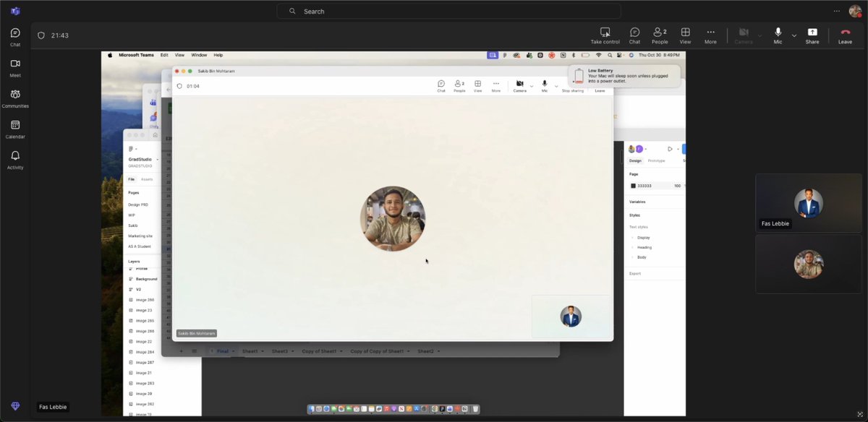The width and height of the screenshot is (868, 422).
Task: Select the Fas Lebbie participant tile
Action: coord(809,203)
